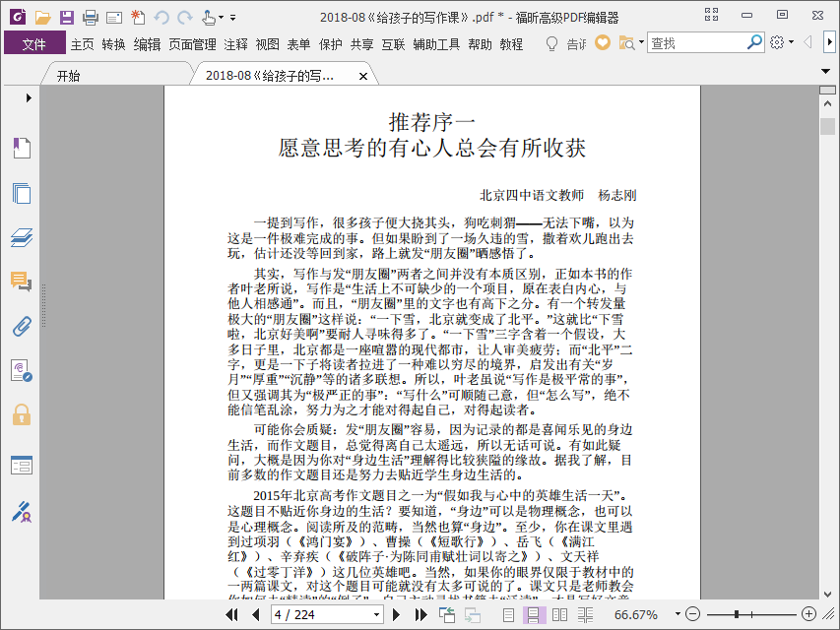Select the 2018-08《给孩子的写 document tab

click(x=270, y=76)
